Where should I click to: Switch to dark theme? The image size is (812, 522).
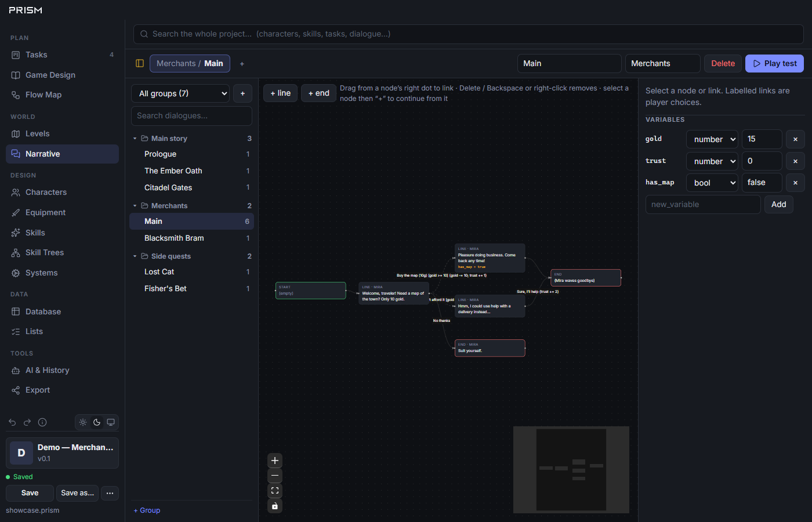(x=97, y=422)
